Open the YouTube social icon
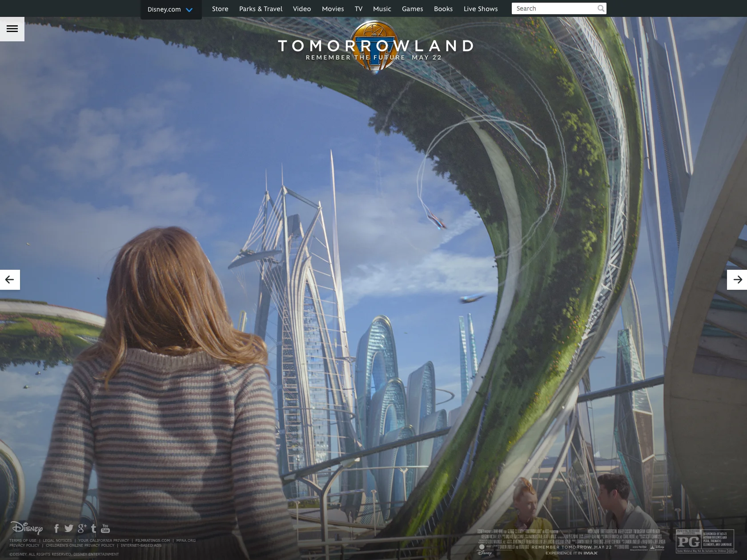The image size is (747, 560). 105,528
